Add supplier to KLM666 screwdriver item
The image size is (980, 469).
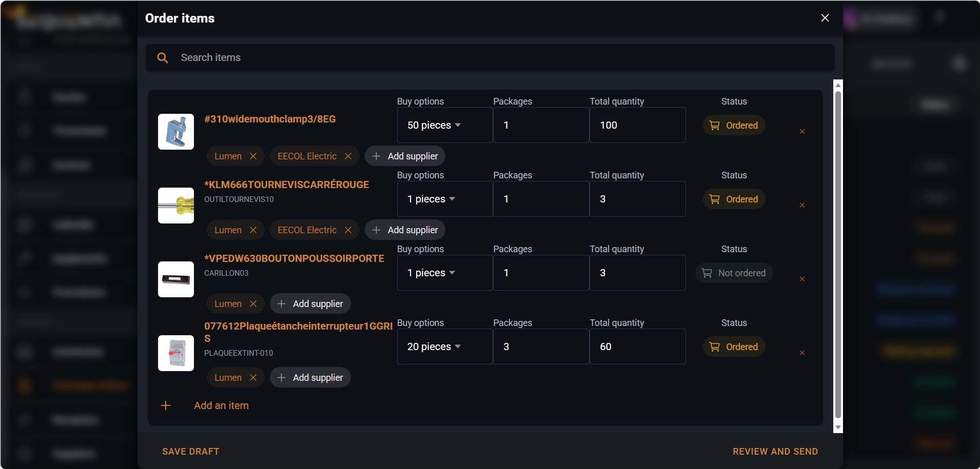tap(405, 230)
